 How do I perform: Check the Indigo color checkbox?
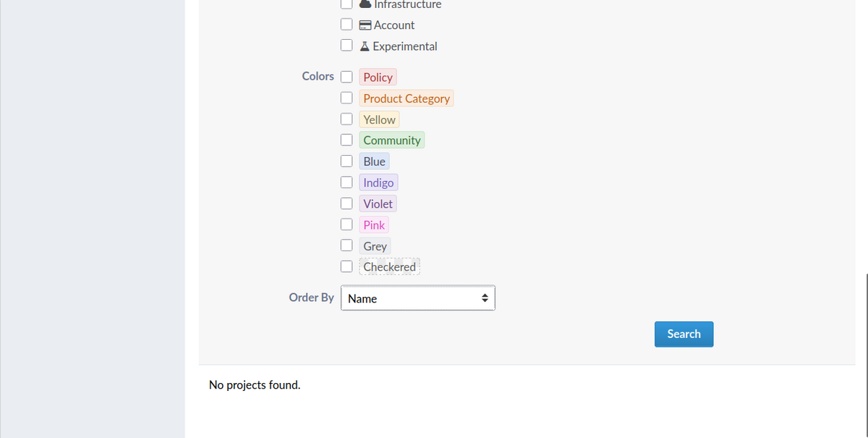[347, 182]
